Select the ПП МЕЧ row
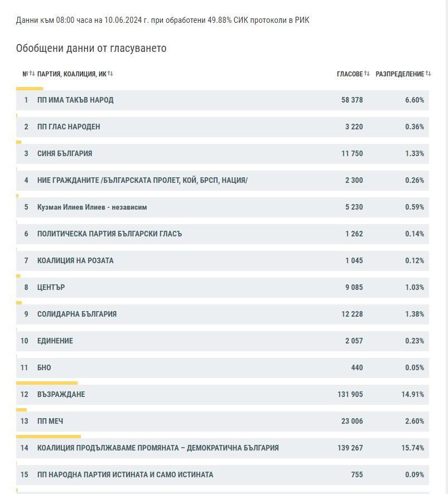The image size is (448, 494). [x=223, y=421]
